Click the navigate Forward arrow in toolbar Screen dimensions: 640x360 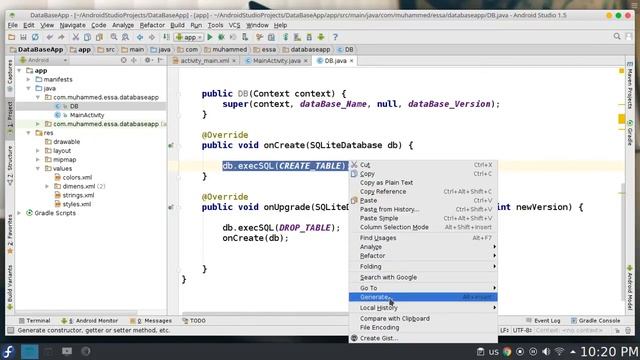tap(151, 37)
